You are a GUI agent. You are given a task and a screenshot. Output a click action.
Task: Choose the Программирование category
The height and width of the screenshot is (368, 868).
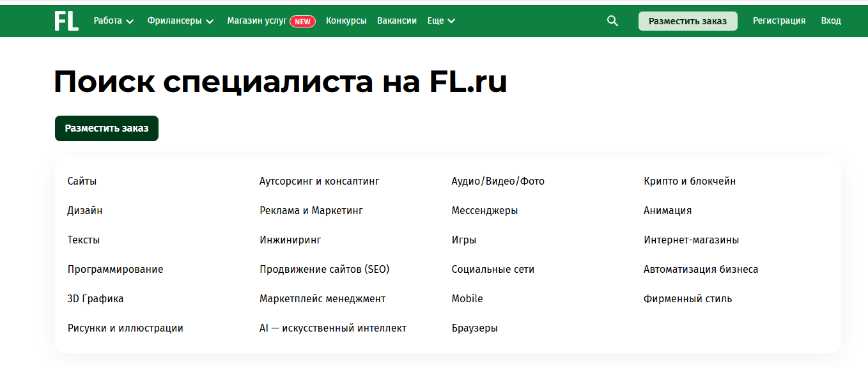115,270
